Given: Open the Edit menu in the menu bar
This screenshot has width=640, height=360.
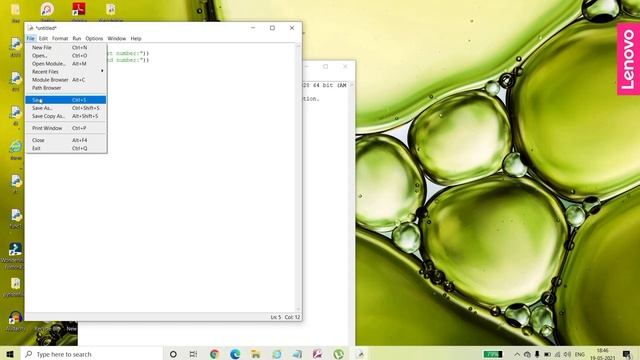Looking at the screenshot, I should click(43, 38).
